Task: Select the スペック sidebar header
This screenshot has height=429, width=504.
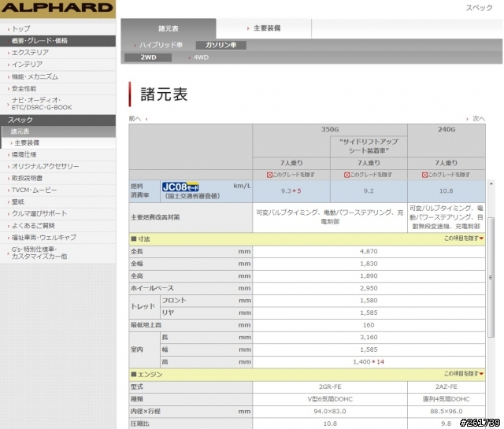Action: (57, 120)
